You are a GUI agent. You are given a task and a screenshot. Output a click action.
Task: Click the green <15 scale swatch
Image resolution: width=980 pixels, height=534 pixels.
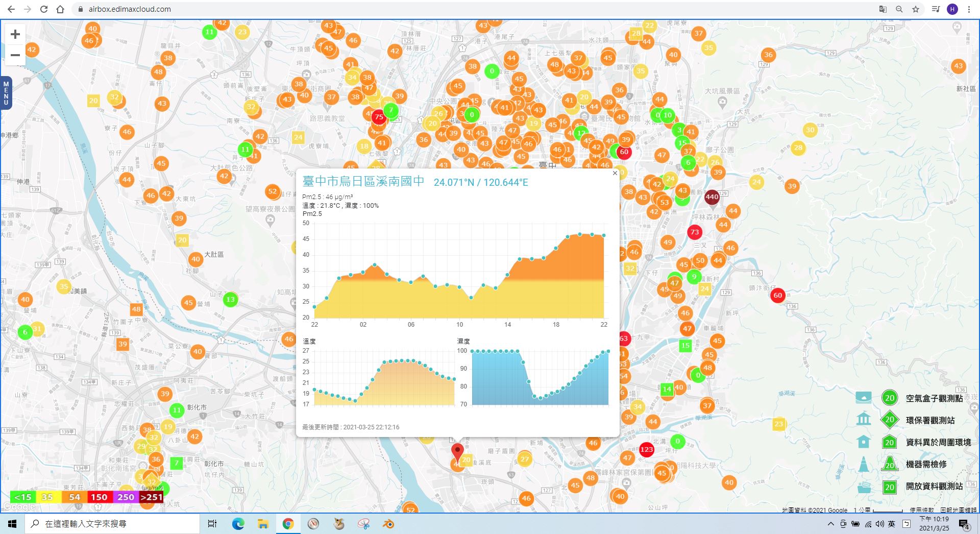(x=22, y=497)
